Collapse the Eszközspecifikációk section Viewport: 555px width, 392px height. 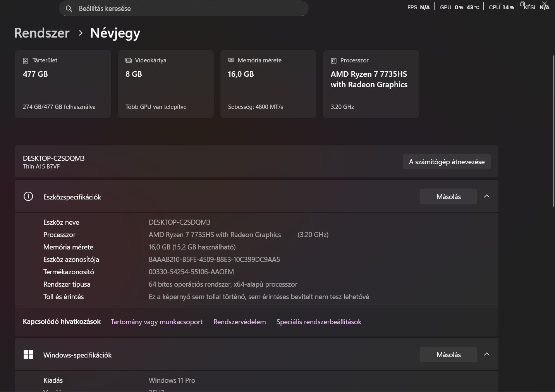point(487,196)
